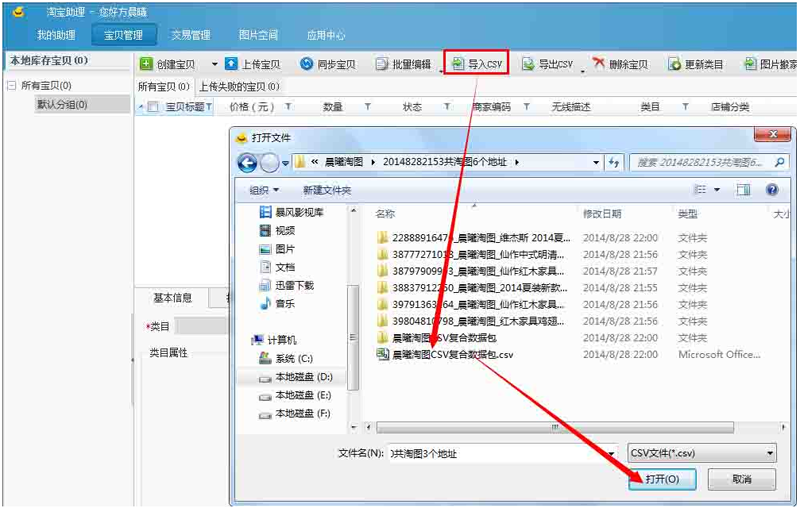Click the 同步宝贝 sync icon

(x=306, y=64)
